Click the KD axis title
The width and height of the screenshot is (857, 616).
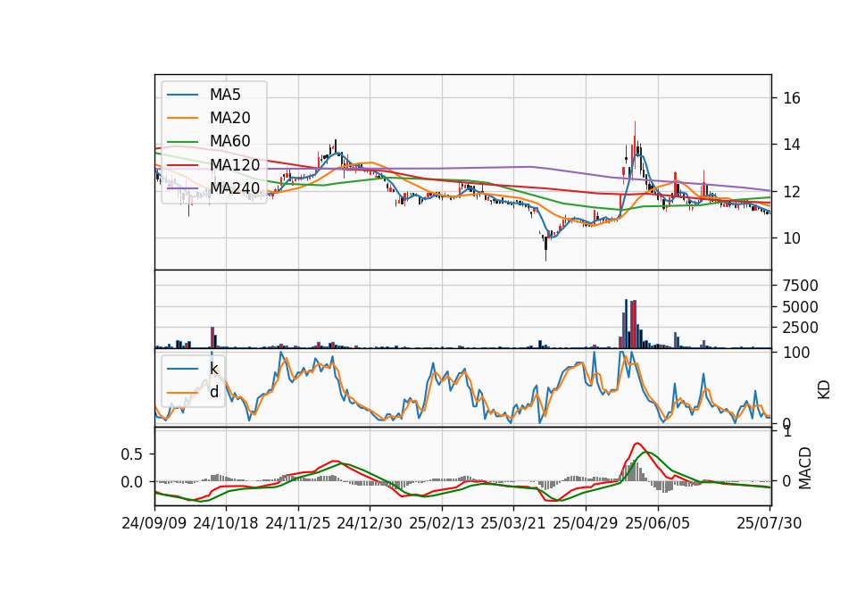coord(824,389)
